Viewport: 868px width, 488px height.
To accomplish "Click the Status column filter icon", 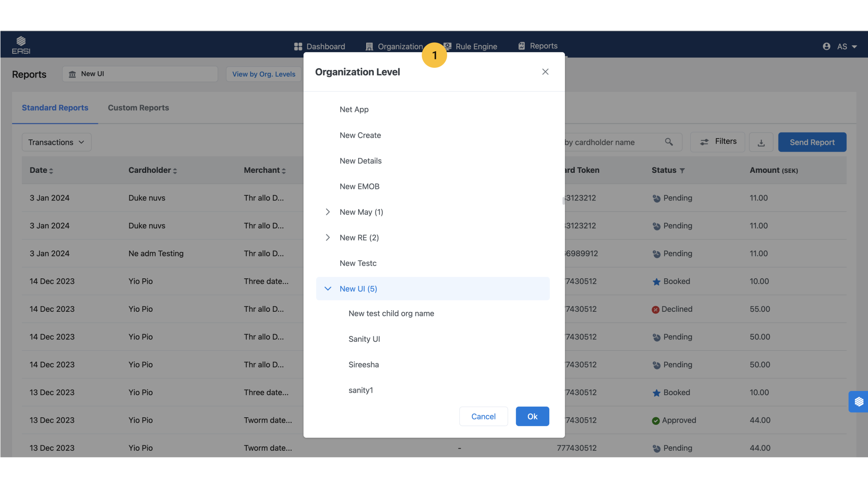I will (x=682, y=171).
